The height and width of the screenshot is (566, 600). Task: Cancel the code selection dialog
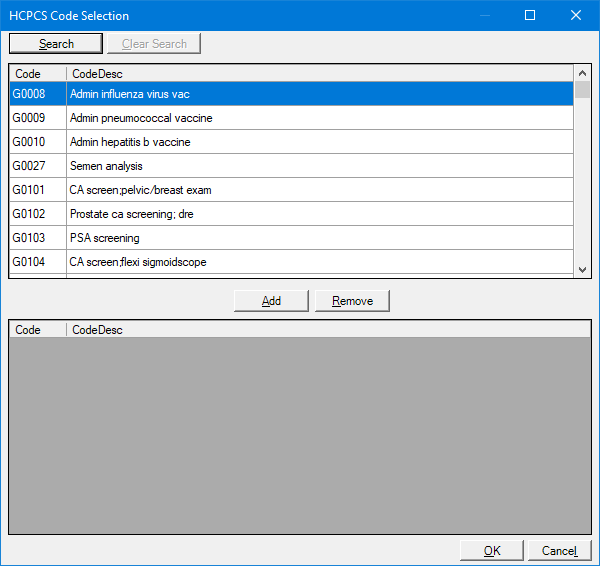(559, 550)
